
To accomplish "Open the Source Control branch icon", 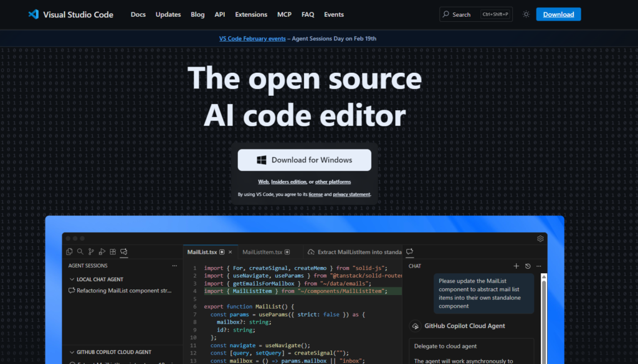I will pyautogui.click(x=91, y=252).
